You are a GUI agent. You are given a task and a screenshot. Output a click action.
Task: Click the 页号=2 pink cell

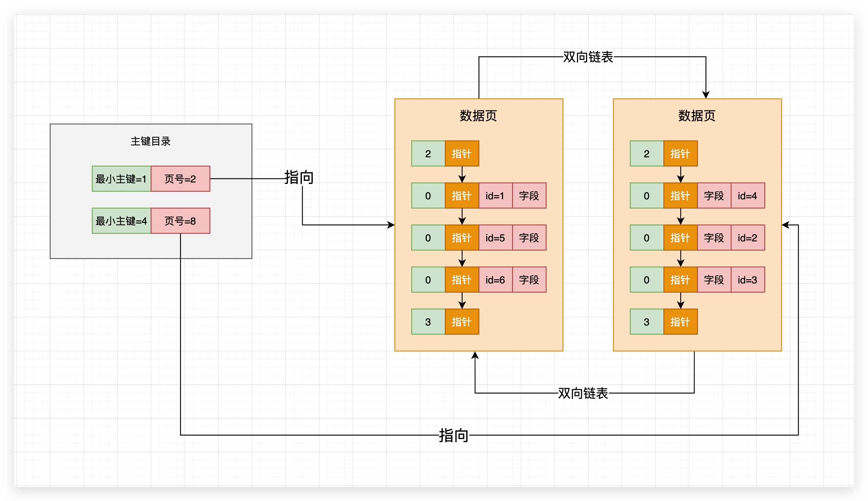[x=180, y=179]
